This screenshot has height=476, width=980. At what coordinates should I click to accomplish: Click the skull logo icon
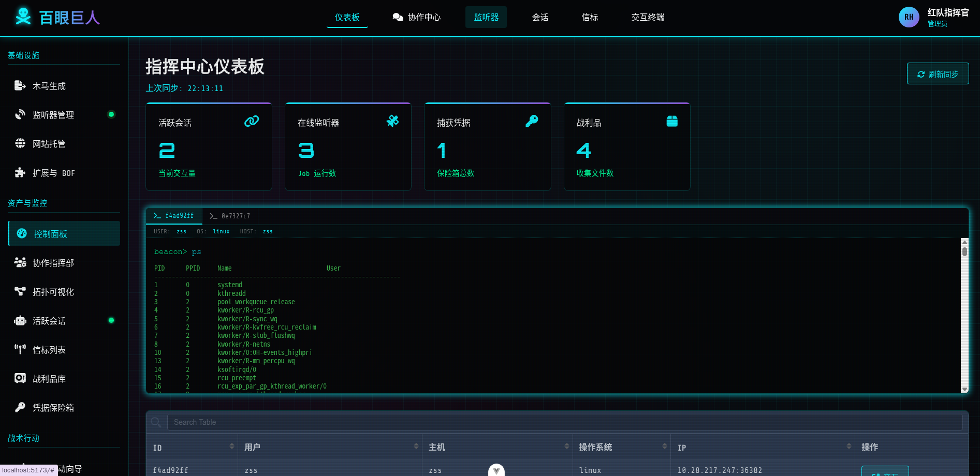coord(23,17)
